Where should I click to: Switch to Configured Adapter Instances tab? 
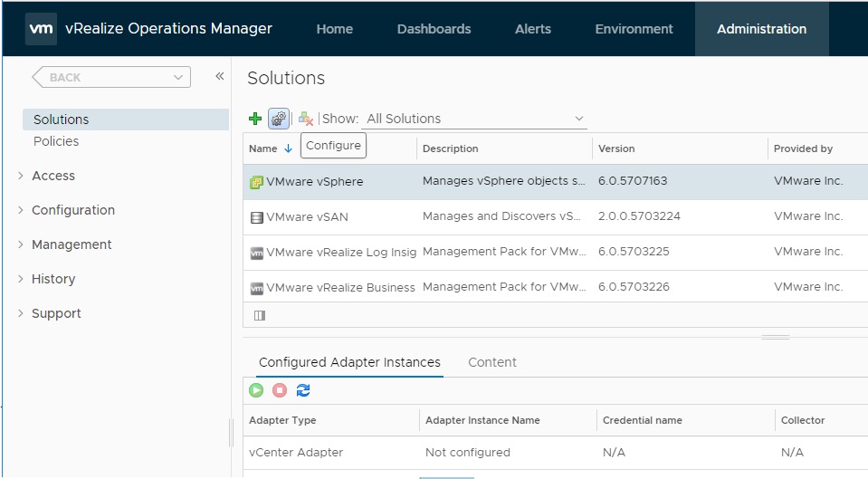tap(350, 362)
